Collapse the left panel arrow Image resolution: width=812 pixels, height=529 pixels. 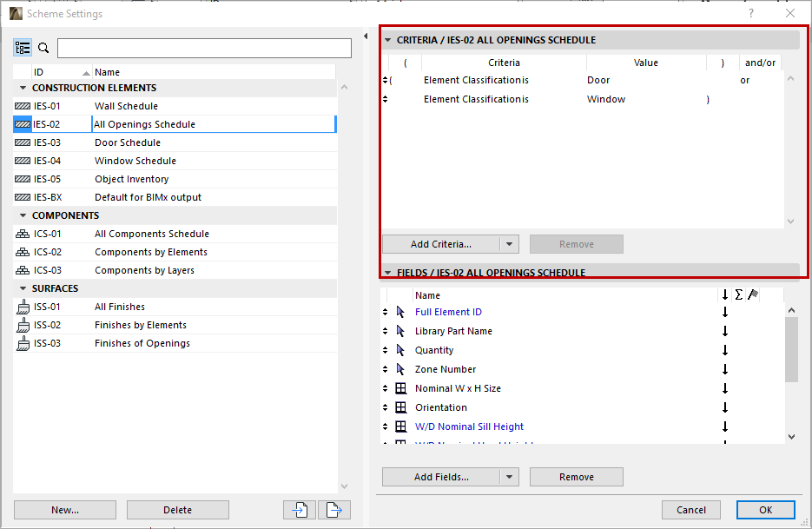pos(366,36)
